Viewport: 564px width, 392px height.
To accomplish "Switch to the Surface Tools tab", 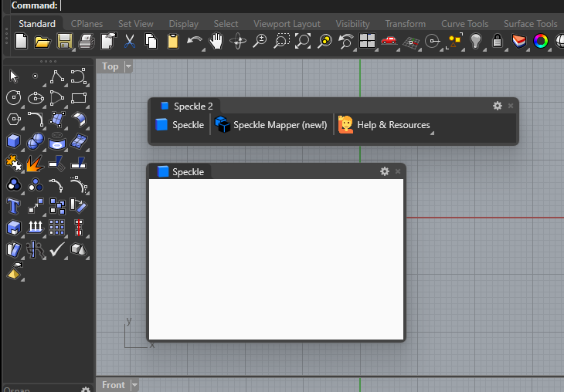I will 530,24.
